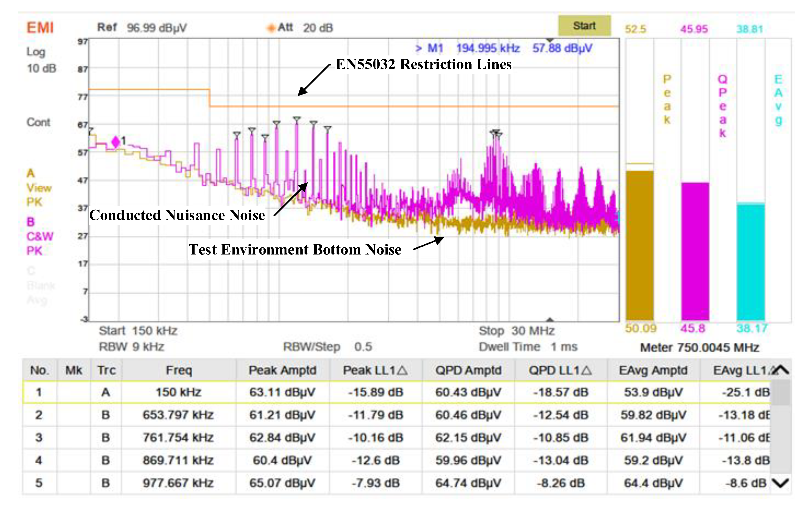Click the 50.09 peak current readout
This screenshot has height=509, width=812.
(x=641, y=328)
